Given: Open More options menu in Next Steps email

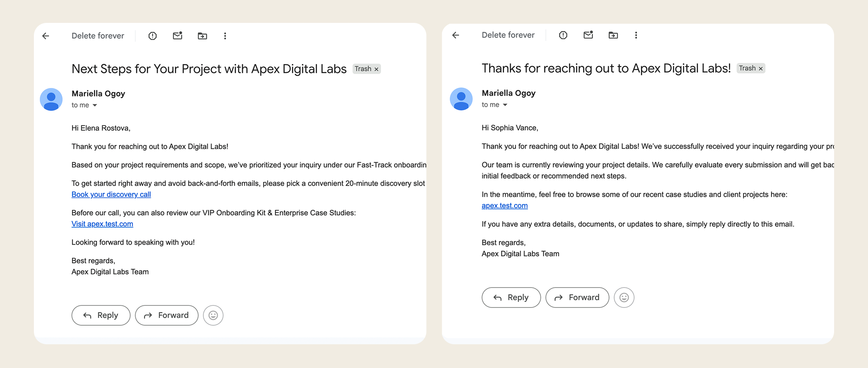Looking at the screenshot, I should pos(225,36).
